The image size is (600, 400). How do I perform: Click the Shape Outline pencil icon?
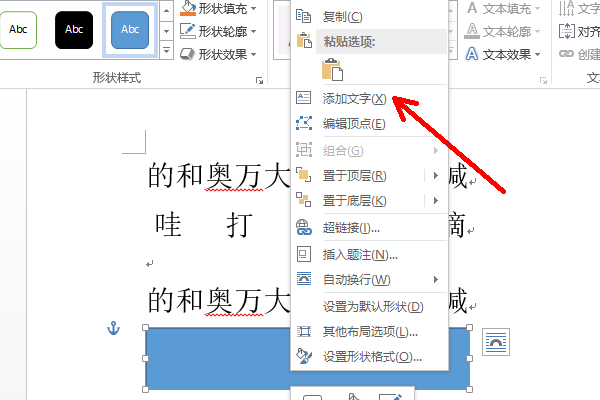coord(188,31)
